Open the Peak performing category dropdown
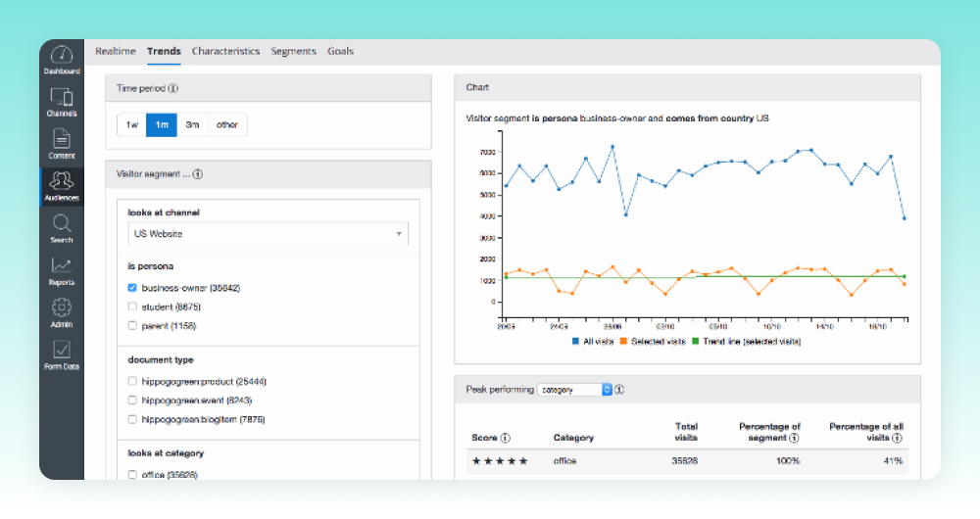The width and height of the screenshot is (980, 519). [x=574, y=390]
